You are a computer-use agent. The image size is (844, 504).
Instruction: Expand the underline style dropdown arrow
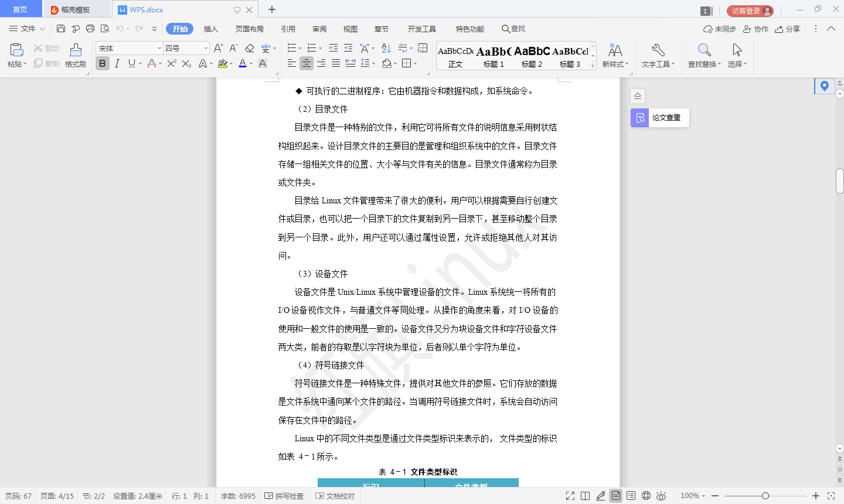click(x=140, y=64)
